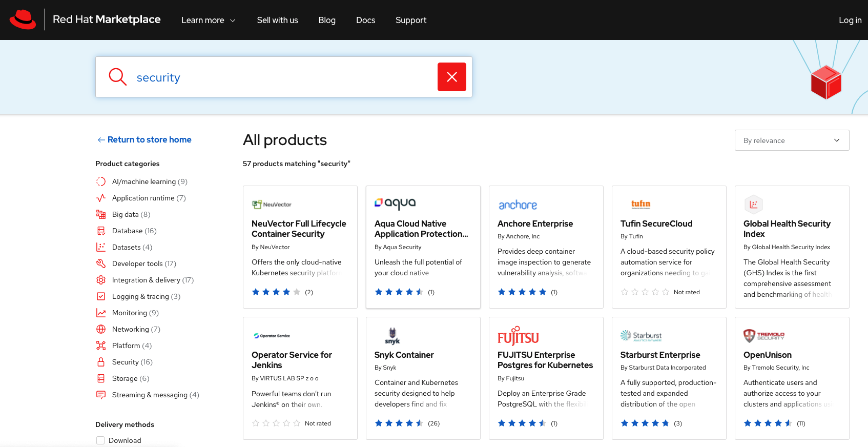
Task: Go to the Docs menu item
Action: [365, 20]
